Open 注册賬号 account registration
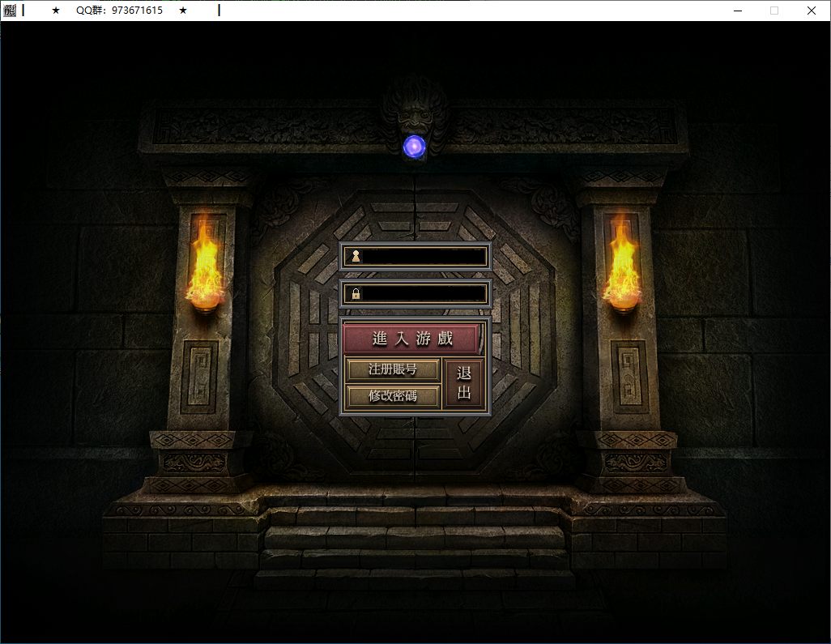Screen dimensions: 831x644 [x=393, y=370]
